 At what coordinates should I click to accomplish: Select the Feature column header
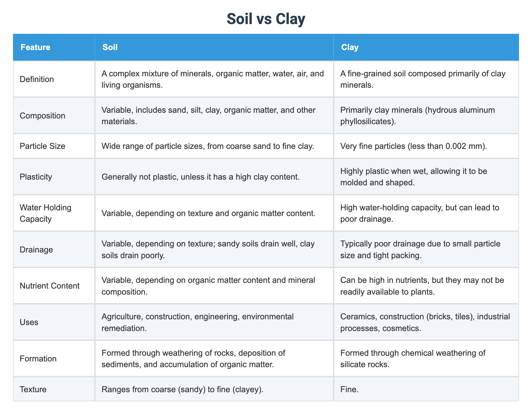click(x=35, y=47)
